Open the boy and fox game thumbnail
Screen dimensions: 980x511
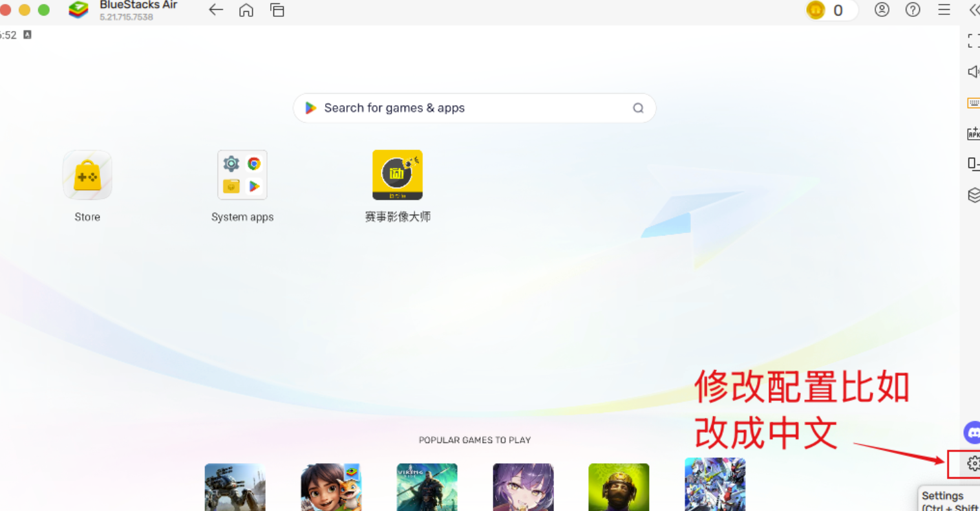click(331, 487)
